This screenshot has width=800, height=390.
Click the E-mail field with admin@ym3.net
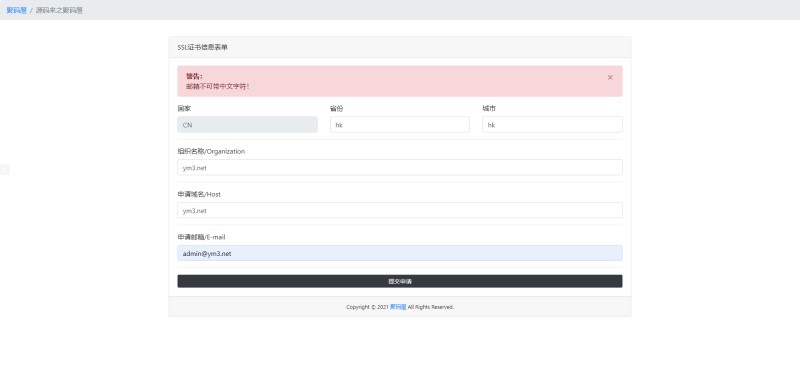point(399,253)
